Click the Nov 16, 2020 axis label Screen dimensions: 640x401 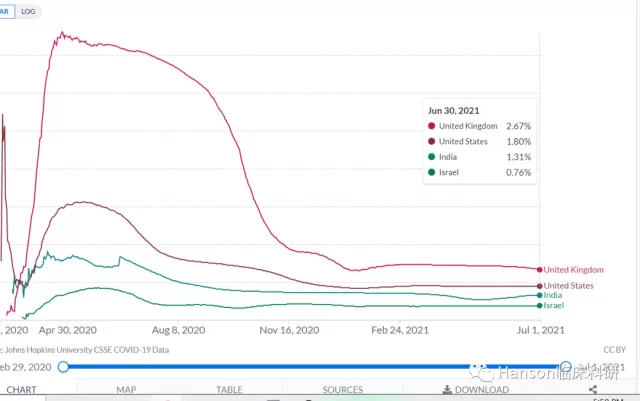(x=289, y=330)
